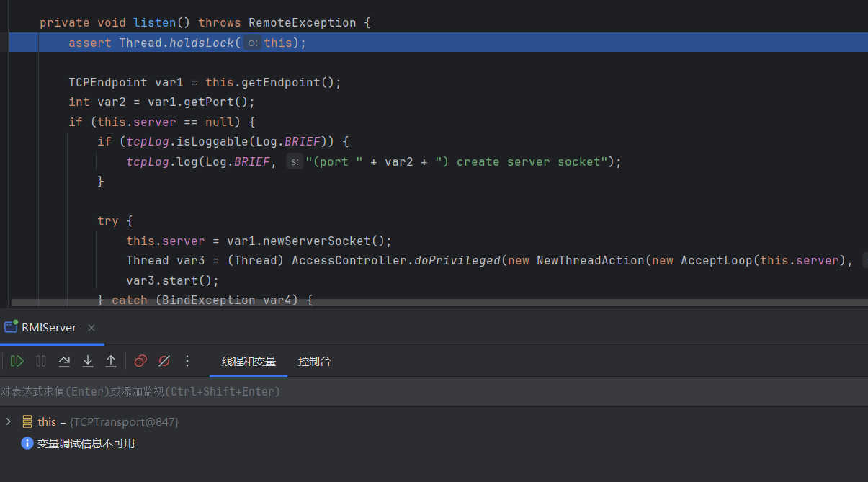Switch to 线程和变量 tab
The image size is (868, 482).
pos(249,362)
